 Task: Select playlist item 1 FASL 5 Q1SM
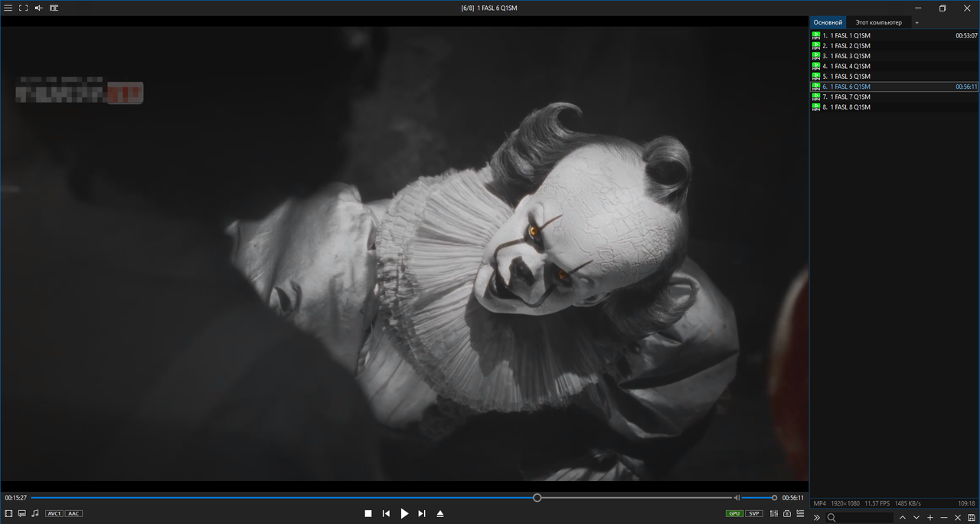pyautogui.click(x=894, y=77)
